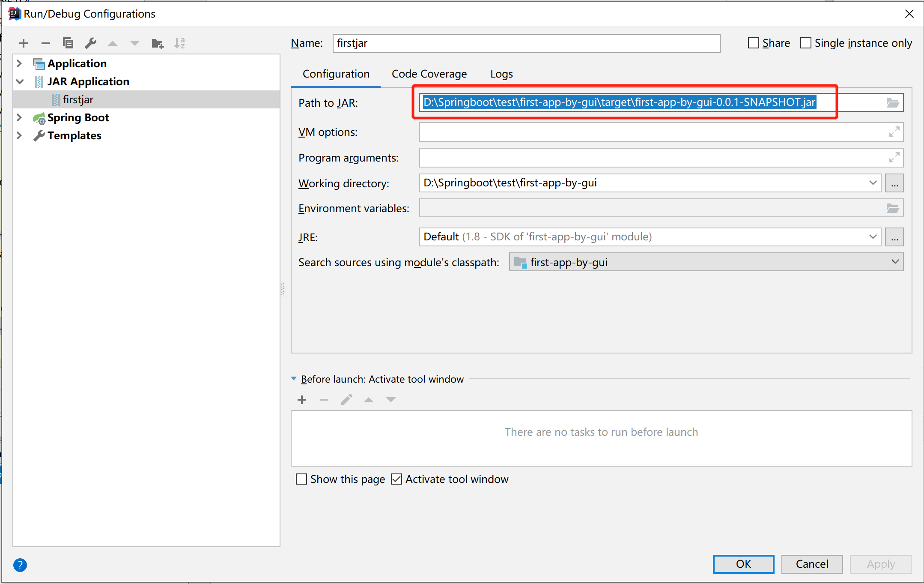Click the Copy Configuration icon
Image resolution: width=924 pixels, height=584 pixels.
68,43
